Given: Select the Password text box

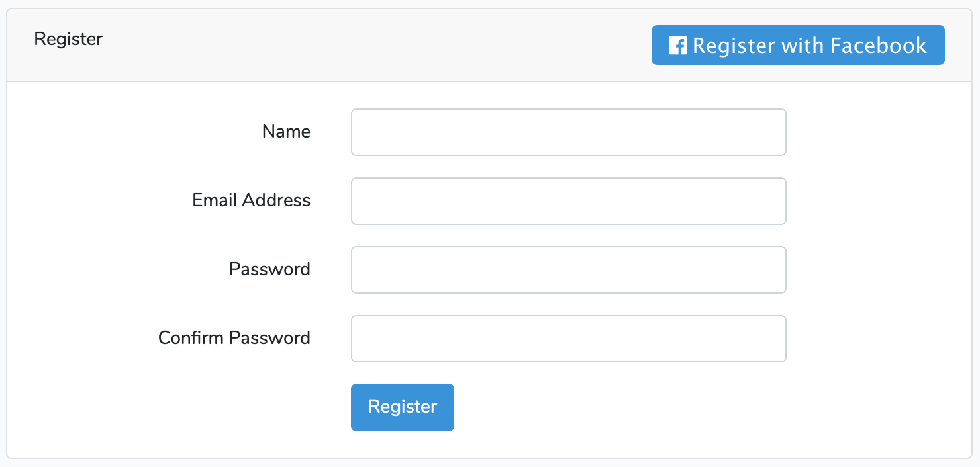Looking at the screenshot, I should [568, 270].
